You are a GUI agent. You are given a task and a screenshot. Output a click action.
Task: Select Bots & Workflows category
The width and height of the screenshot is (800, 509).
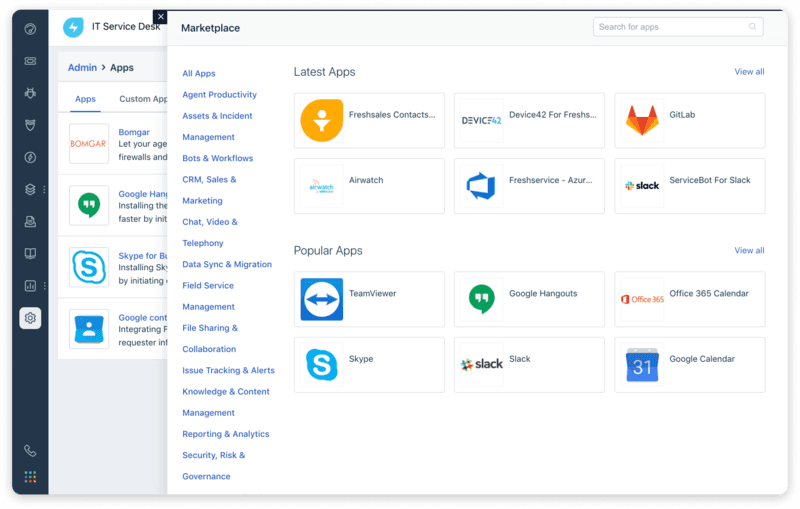click(217, 158)
